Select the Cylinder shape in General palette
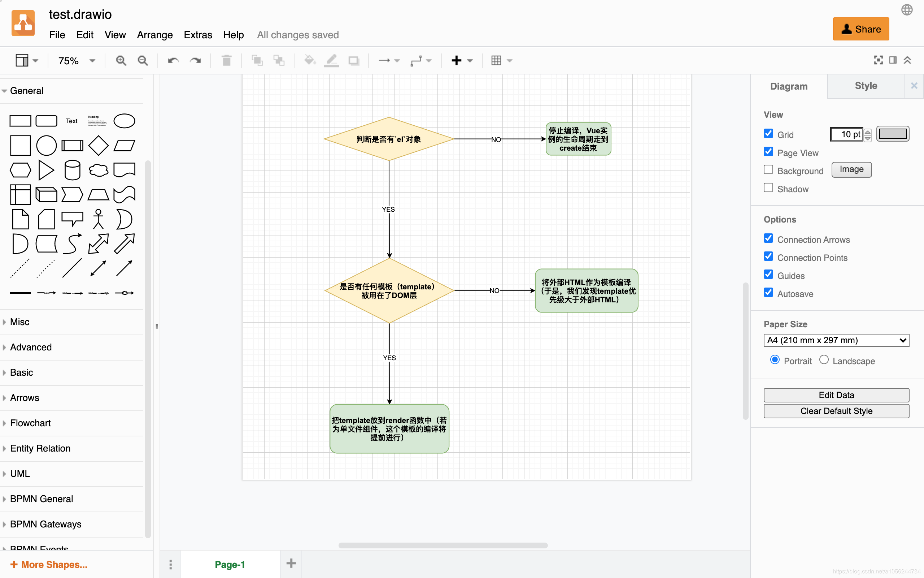924x578 pixels. 72,170
